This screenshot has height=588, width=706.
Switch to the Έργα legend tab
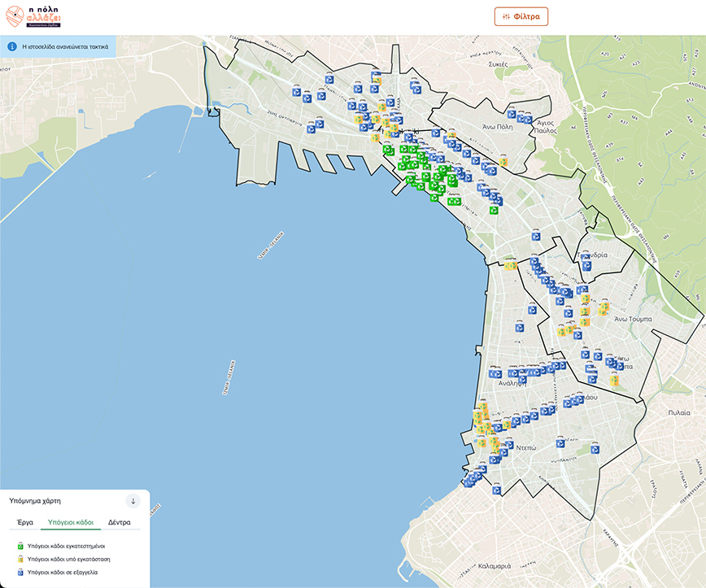point(25,522)
